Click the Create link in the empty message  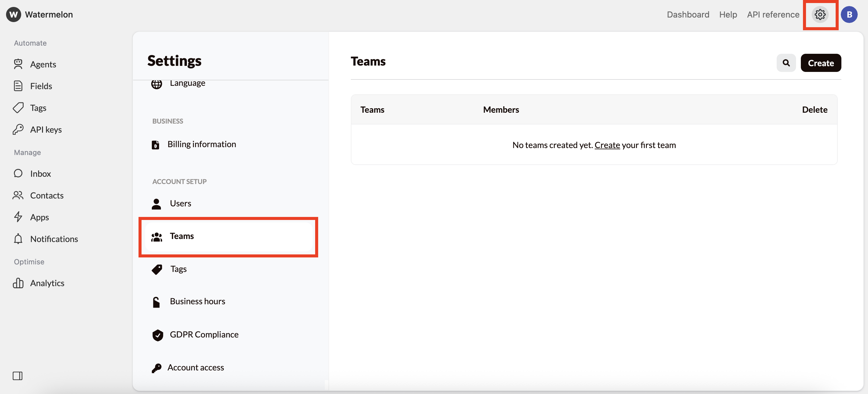pos(607,145)
